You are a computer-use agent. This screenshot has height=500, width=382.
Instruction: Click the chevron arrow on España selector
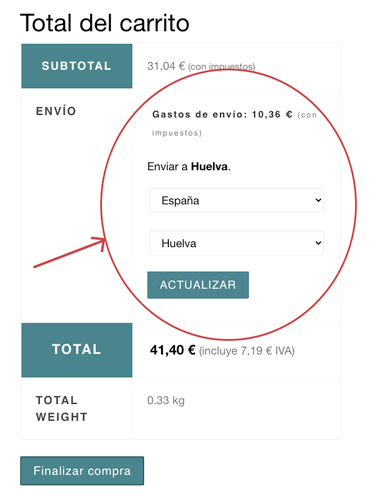coord(318,200)
